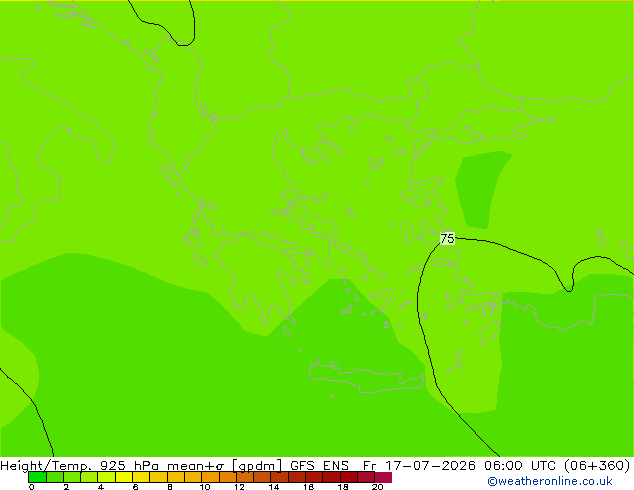Click the 'GFS ENS' model label
634x490 pixels.
pos(319,465)
